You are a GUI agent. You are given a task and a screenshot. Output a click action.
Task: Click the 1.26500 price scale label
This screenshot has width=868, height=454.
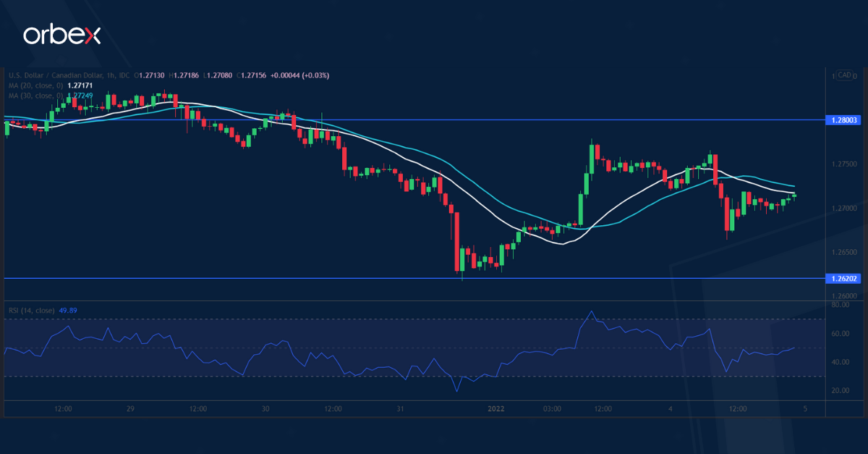843,252
